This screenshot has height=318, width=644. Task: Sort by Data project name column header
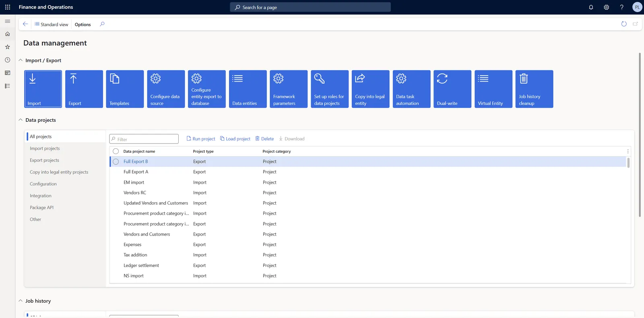coord(139,152)
